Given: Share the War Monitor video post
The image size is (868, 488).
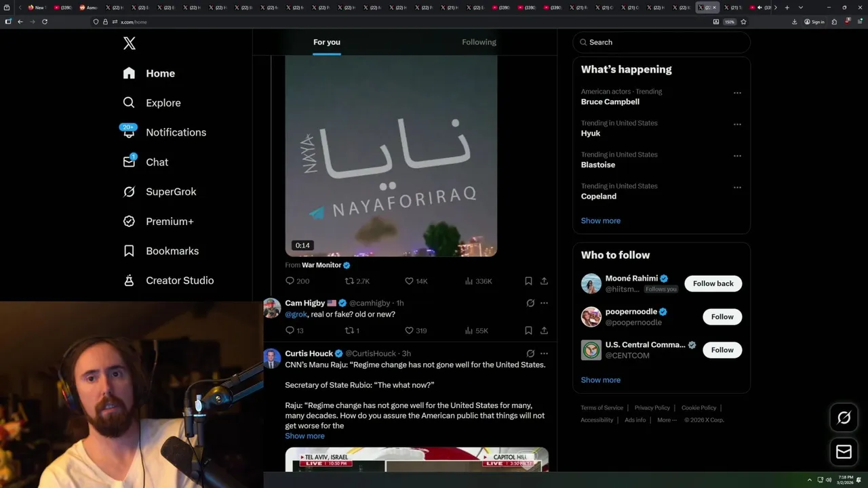Looking at the screenshot, I should (x=544, y=281).
